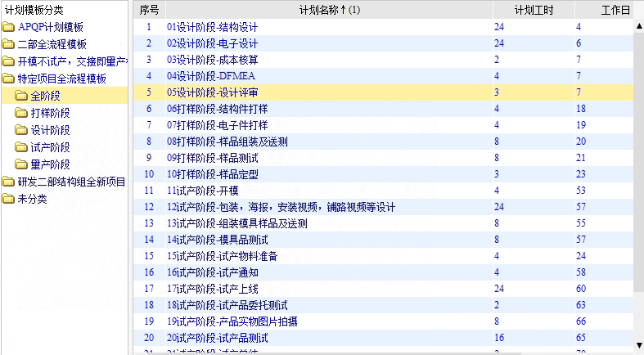The height and width of the screenshot is (355, 644).
Task: Click folder icon beside 未分类
Action: tap(8, 199)
